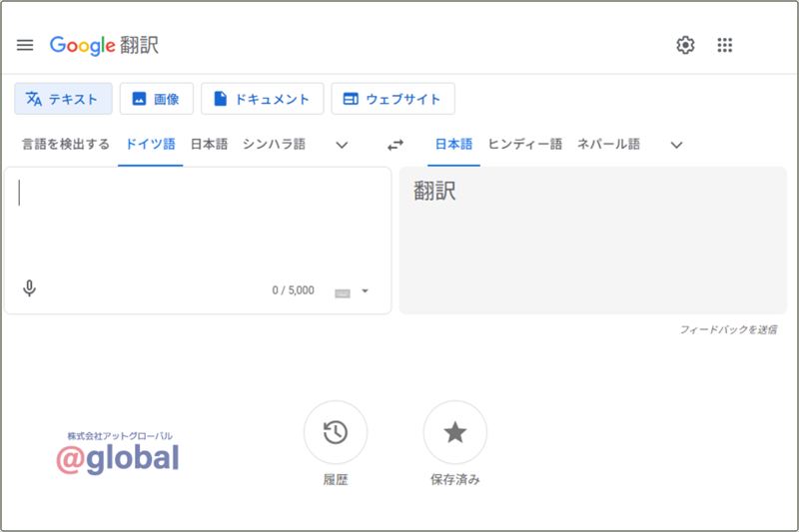The image size is (799, 532).
Task: Expand the source language list chevron
Action: (x=342, y=145)
